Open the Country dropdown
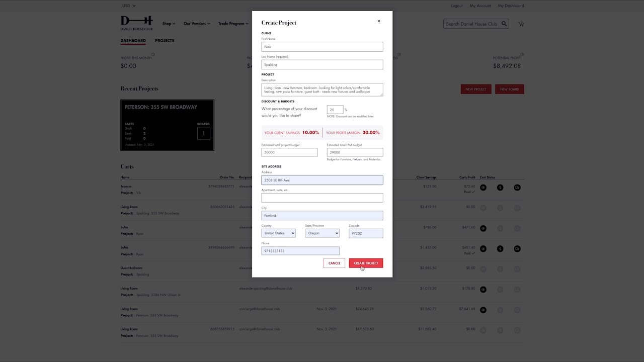This screenshot has height=362, width=644. tap(279, 233)
